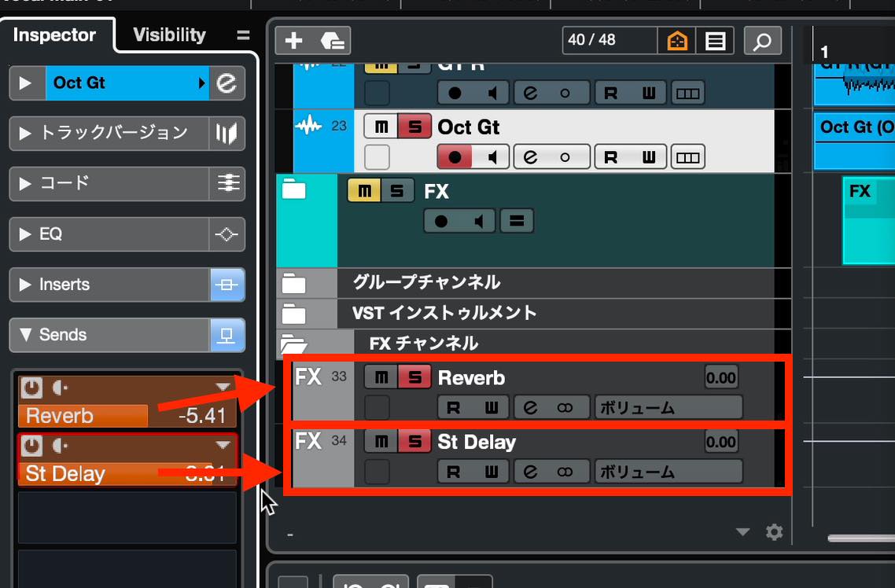Click the FX folder part in timeline
This screenshot has height=588, width=895.
click(869, 221)
